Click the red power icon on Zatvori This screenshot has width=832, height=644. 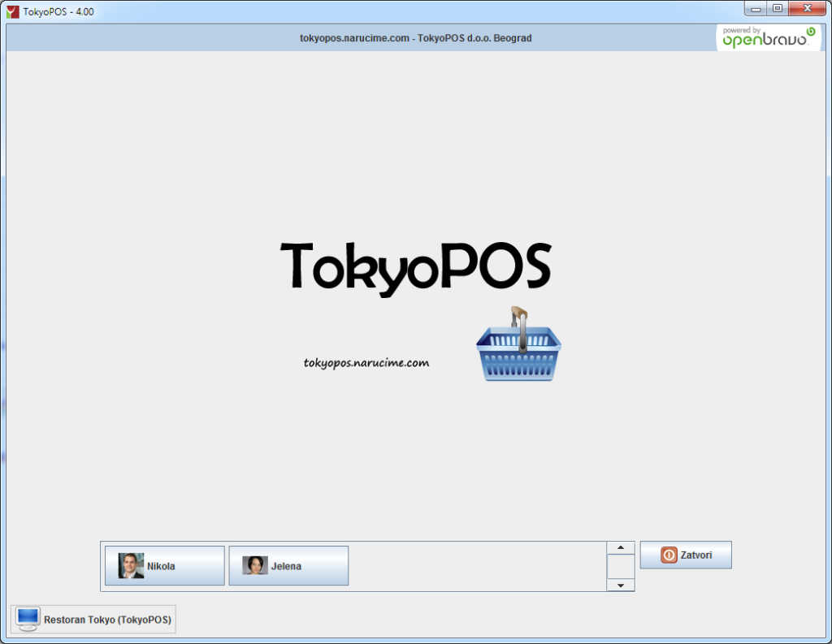click(x=669, y=555)
